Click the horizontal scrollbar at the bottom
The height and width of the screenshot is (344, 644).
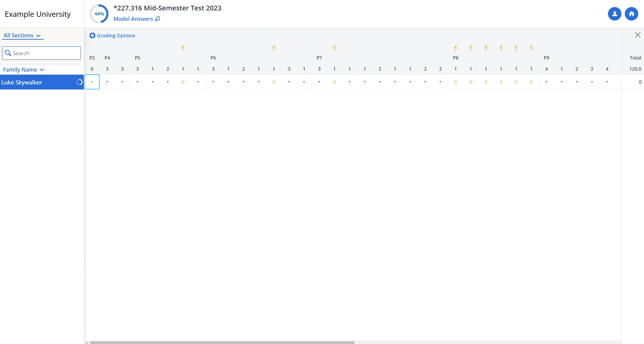click(x=222, y=342)
